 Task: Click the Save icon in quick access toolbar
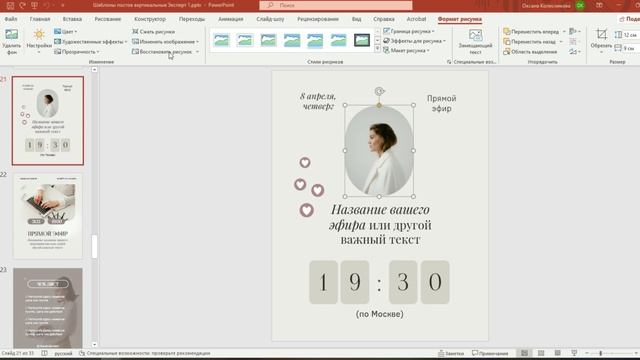coord(10,5)
